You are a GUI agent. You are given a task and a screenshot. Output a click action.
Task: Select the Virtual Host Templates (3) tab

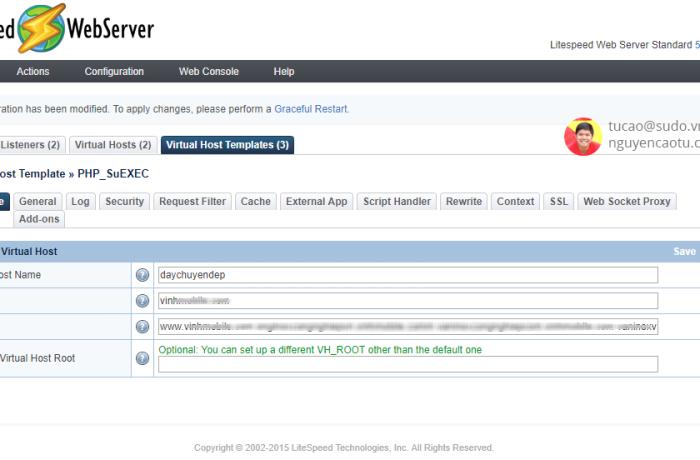pos(227,145)
